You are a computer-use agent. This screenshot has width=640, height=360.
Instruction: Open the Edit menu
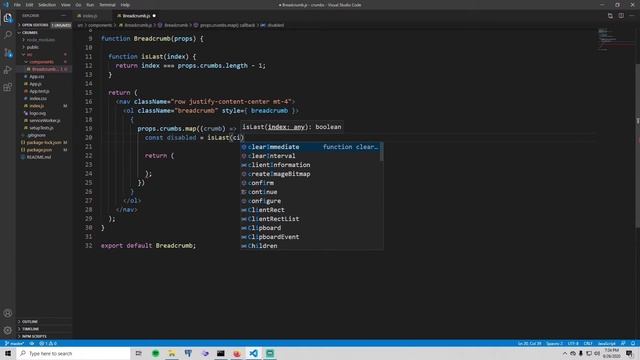coord(29,5)
